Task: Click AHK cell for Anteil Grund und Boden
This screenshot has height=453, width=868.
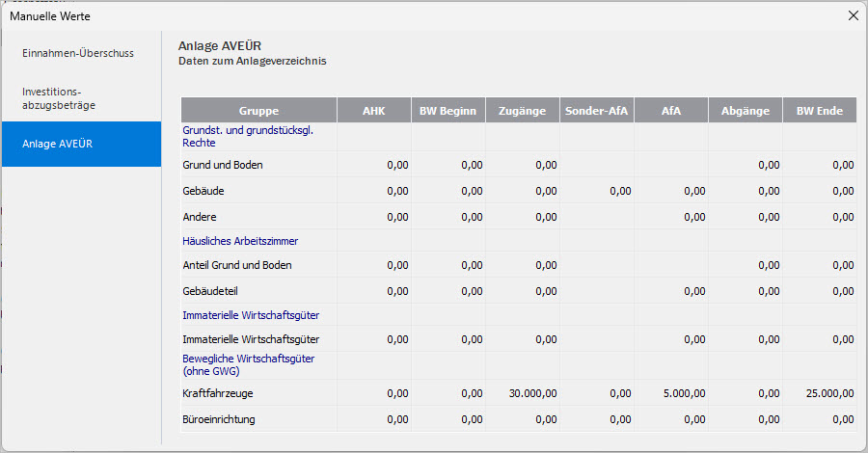Action: [374, 265]
